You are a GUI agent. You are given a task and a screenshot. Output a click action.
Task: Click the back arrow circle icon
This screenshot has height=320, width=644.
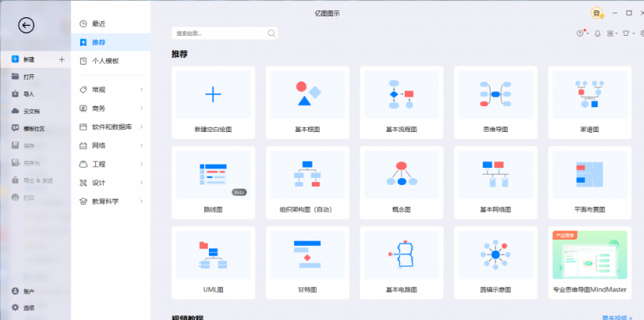click(x=27, y=26)
